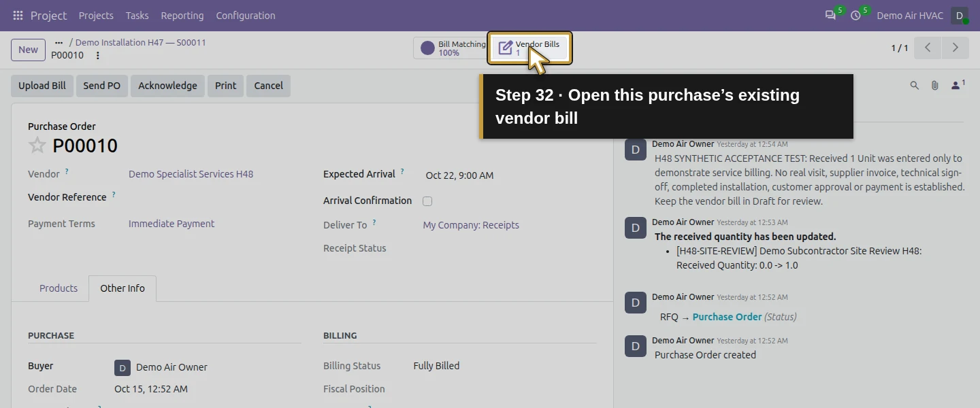Viewport: 980px width, 408px height.
Task: Click Order Date Oct 15, 12:52 AM
Action: click(x=151, y=389)
